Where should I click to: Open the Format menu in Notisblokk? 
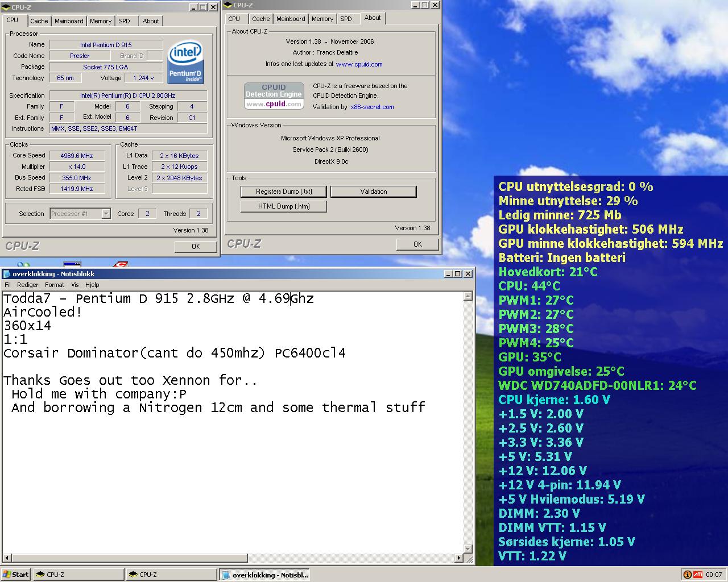(55, 285)
